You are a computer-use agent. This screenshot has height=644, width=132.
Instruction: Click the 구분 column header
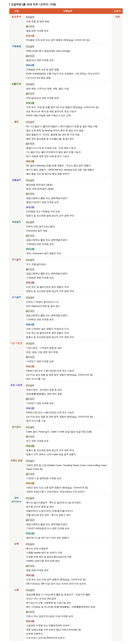click(x=16, y=11)
